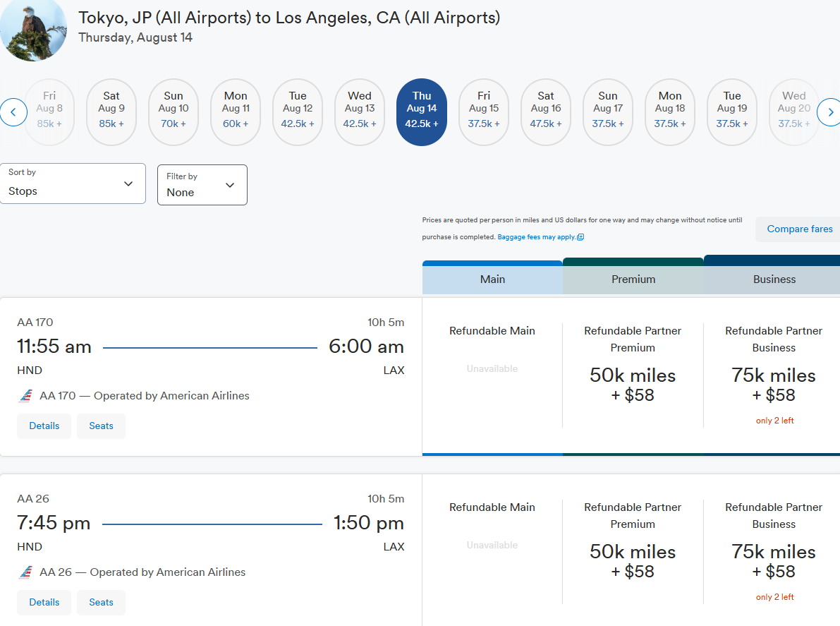Open Seats for flight AA 170

pos(102,426)
